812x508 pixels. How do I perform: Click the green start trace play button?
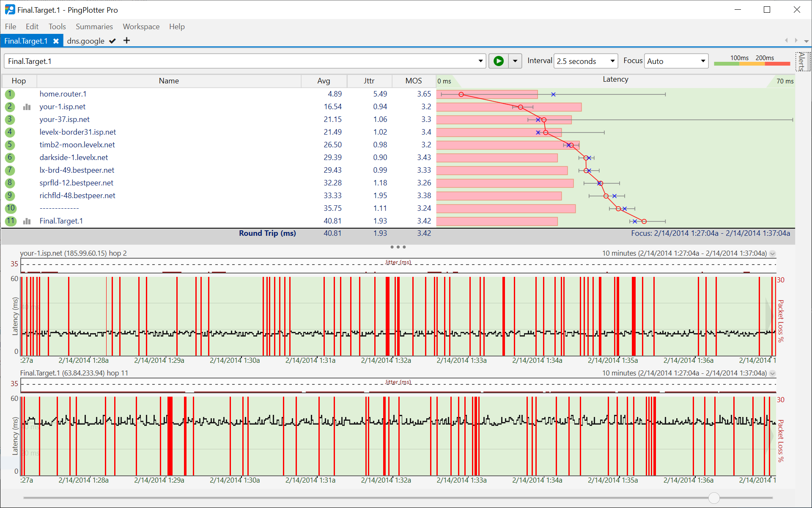(x=499, y=61)
